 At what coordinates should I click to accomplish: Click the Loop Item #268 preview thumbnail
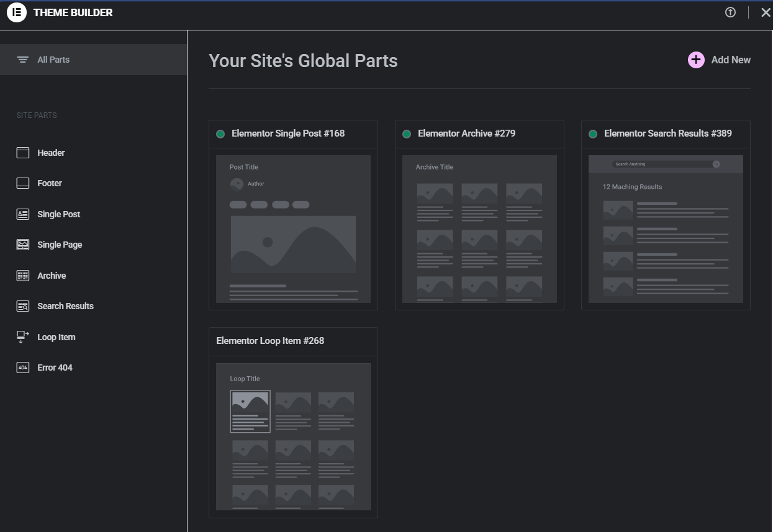[293, 436]
